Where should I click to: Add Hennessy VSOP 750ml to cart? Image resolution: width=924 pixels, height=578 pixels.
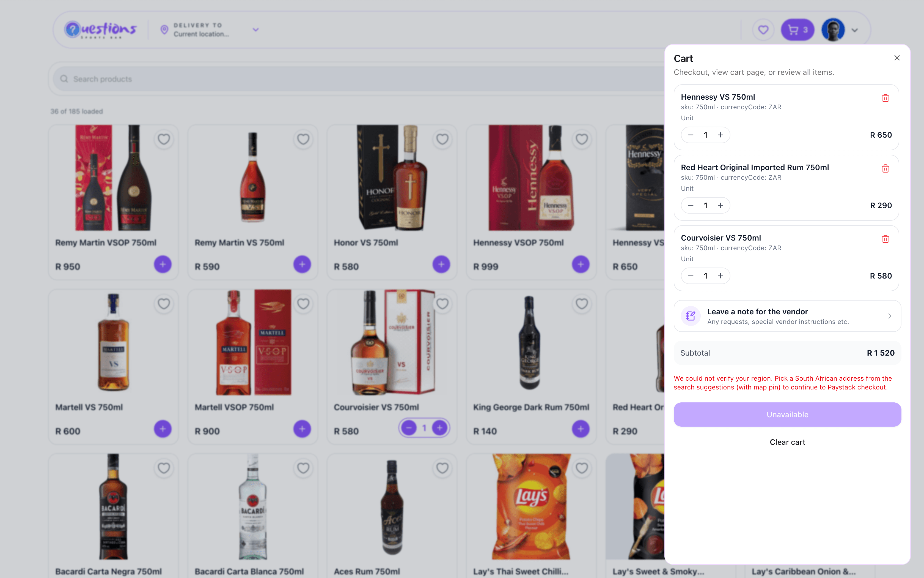click(580, 264)
